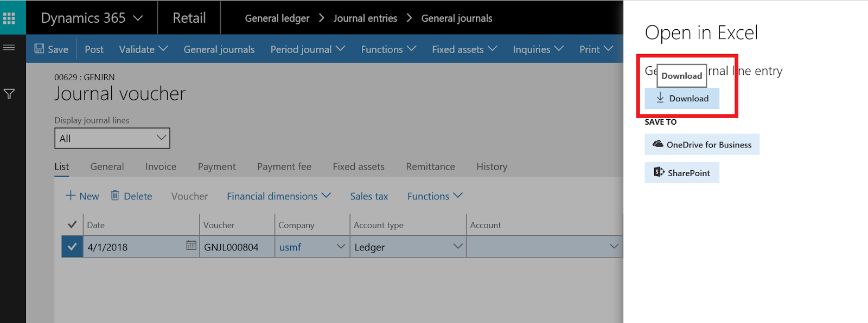Screen dimensions: 868x323
Task: Open the Fixed assets tab
Action: click(x=359, y=167)
